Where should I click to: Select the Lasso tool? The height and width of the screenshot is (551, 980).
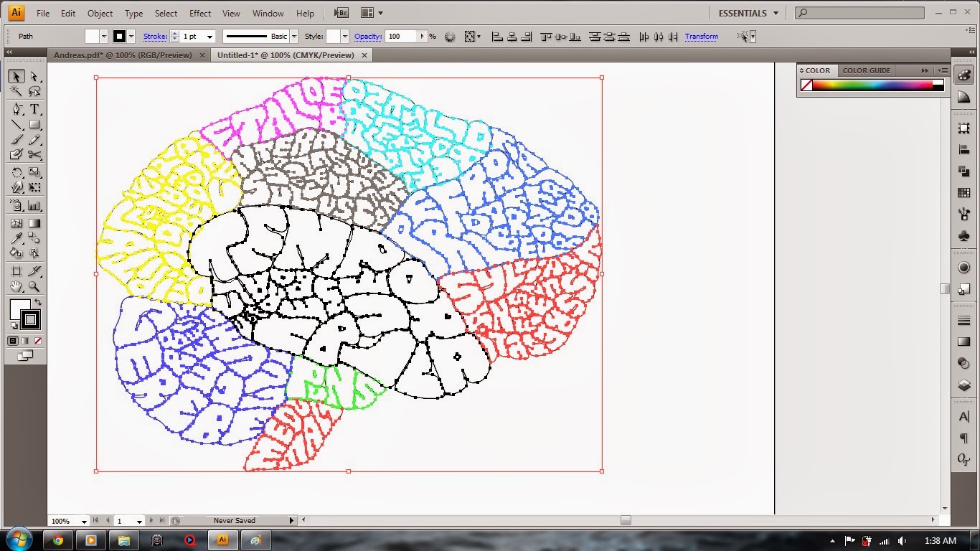coord(34,91)
